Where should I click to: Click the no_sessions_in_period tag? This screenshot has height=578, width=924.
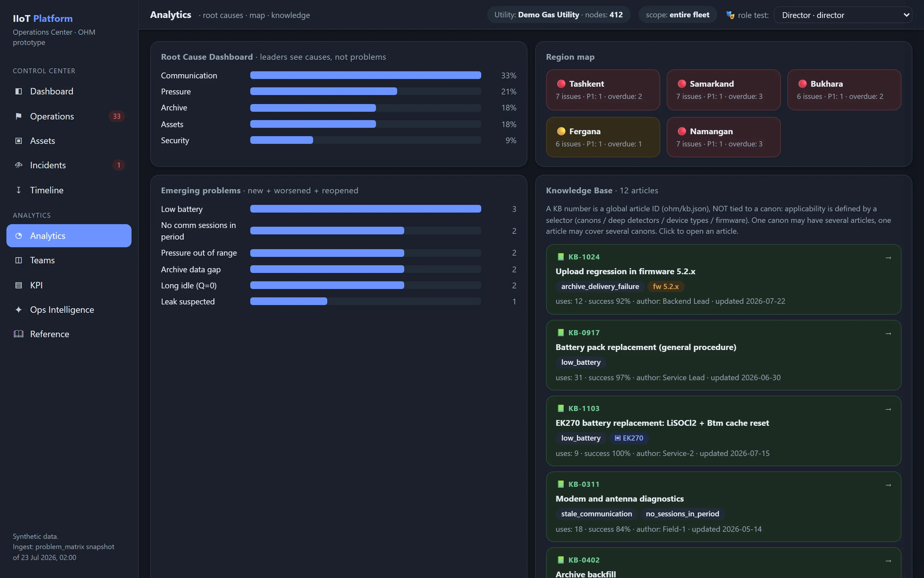pyautogui.click(x=682, y=514)
